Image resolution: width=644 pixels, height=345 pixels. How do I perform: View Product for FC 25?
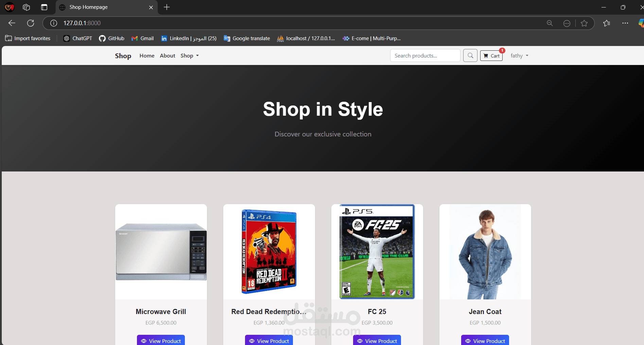(377, 340)
